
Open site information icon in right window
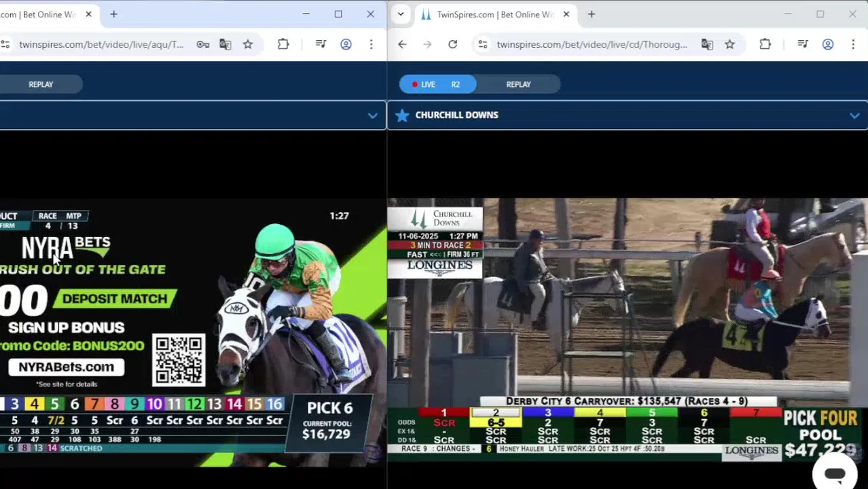click(x=482, y=44)
